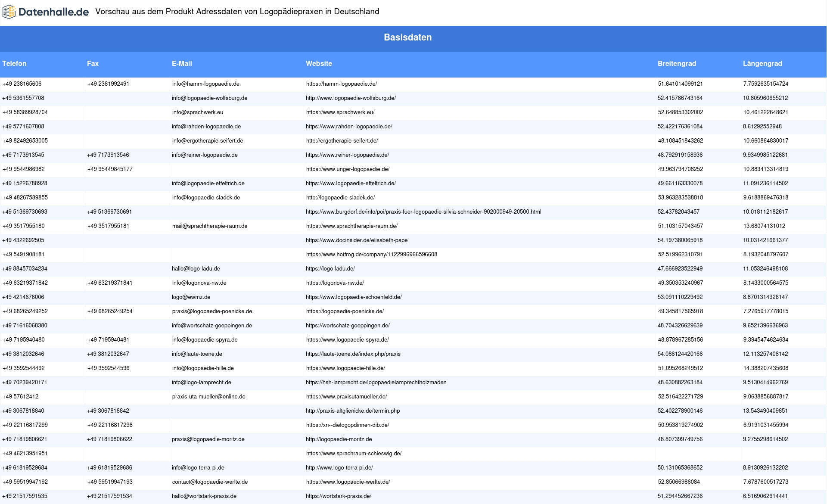Select the Fax column header

point(93,63)
